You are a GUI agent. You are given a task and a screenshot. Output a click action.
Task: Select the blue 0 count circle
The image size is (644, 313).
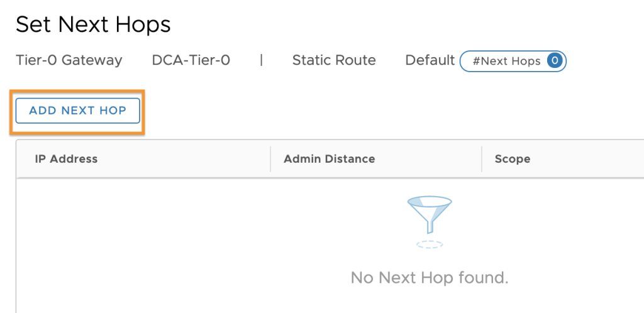point(555,61)
